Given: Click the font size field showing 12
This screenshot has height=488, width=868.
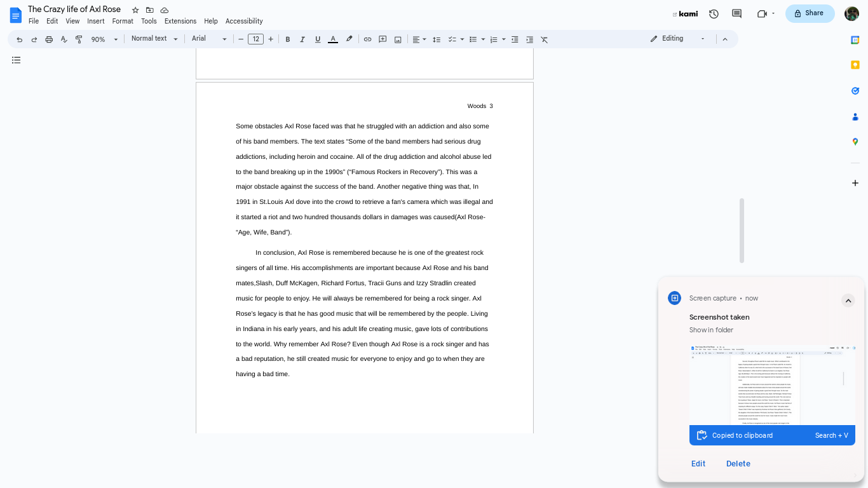Looking at the screenshot, I should (x=255, y=39).
